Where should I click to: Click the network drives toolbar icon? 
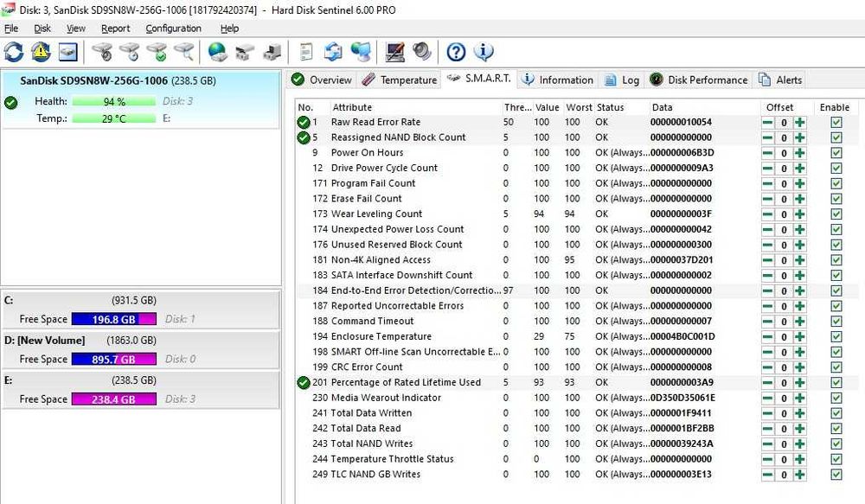(245, 52)
